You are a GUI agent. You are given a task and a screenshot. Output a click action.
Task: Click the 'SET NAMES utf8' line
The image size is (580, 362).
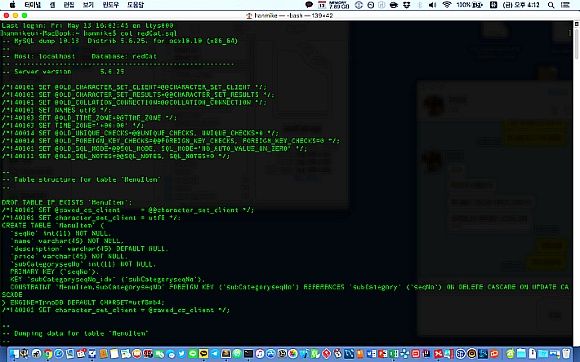coord(56,110)
